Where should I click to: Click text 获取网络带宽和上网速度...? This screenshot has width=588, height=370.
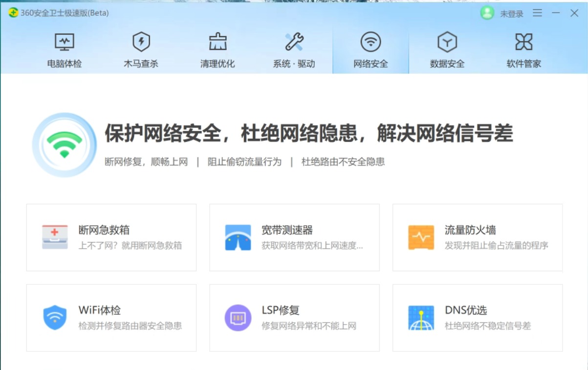coord(312,245)
